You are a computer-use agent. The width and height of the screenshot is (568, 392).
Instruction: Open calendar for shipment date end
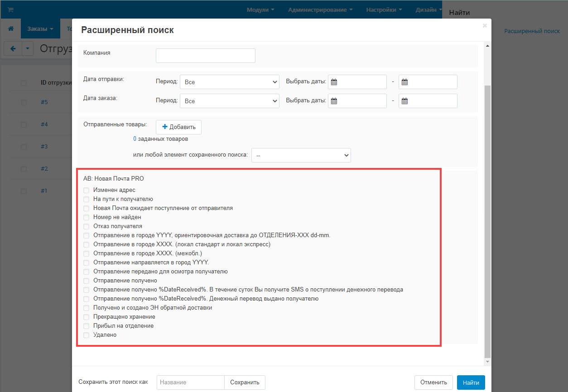coord(405,82)
